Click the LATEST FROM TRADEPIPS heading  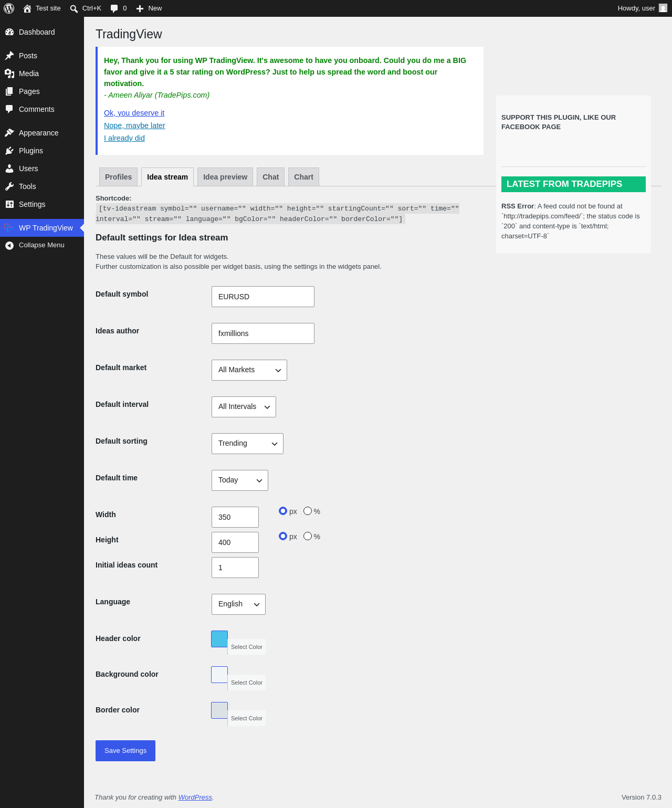(x=573, y=184)
